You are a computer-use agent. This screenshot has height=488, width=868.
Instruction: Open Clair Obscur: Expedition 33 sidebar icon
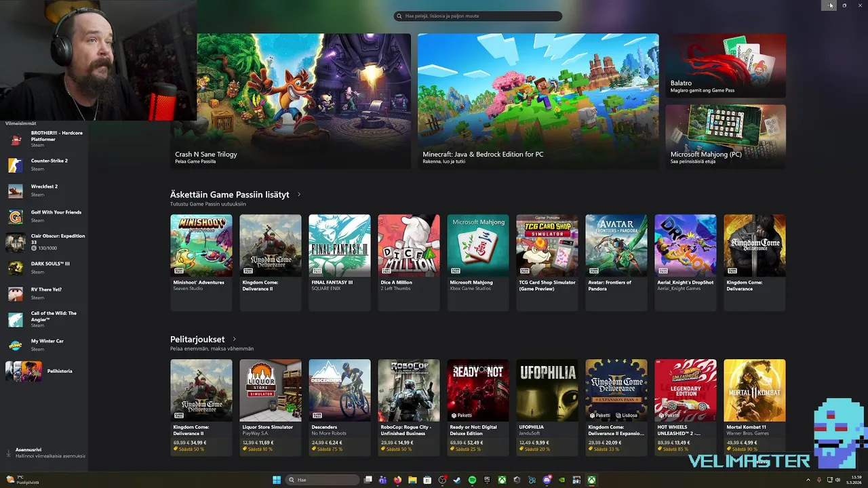click(x=16, y=242)
